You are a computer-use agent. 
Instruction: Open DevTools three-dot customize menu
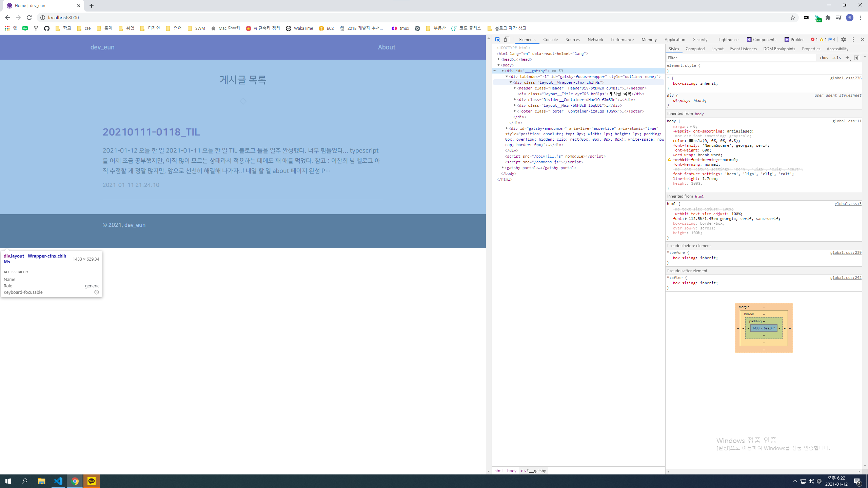(x=853, y=39)
